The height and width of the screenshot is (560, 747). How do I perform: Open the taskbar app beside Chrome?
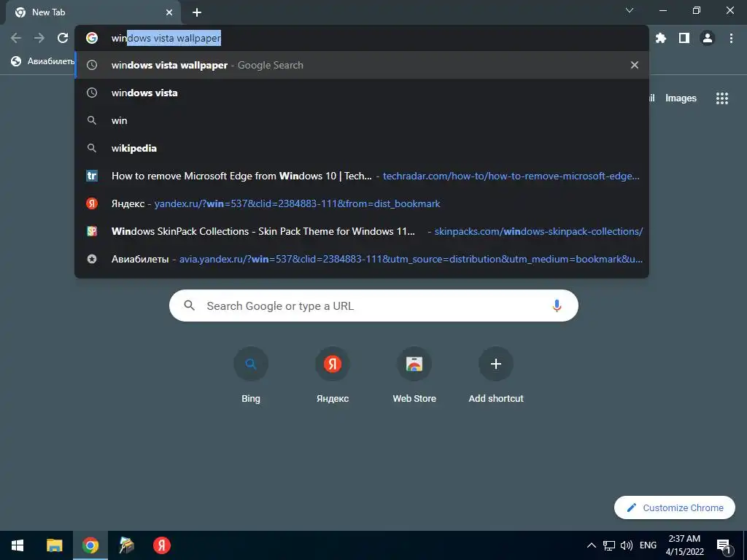coord(126,545)
